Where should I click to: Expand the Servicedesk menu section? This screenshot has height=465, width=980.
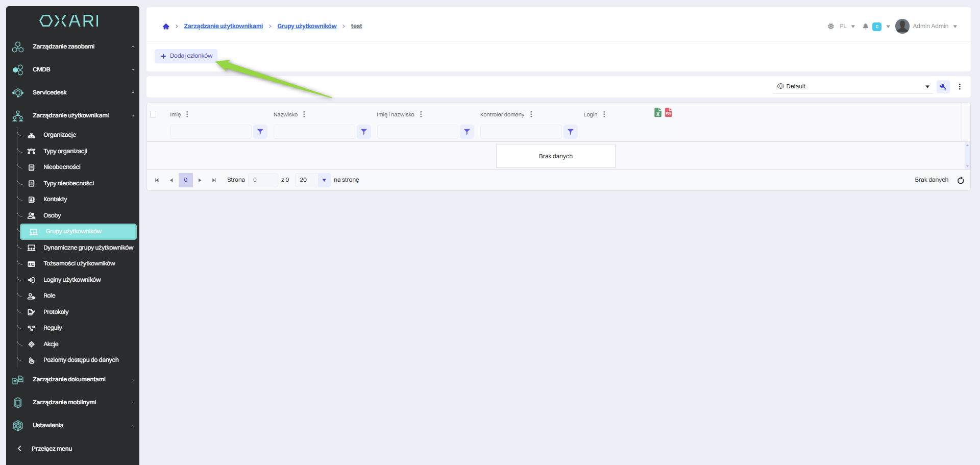pos(71,92)
